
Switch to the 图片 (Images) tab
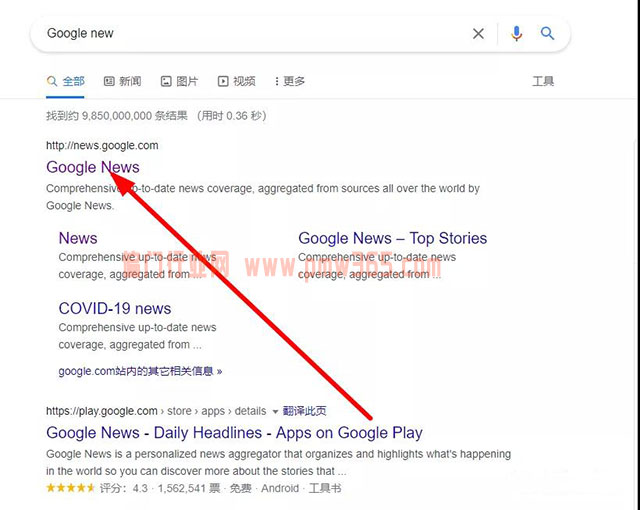pos(179,81)
